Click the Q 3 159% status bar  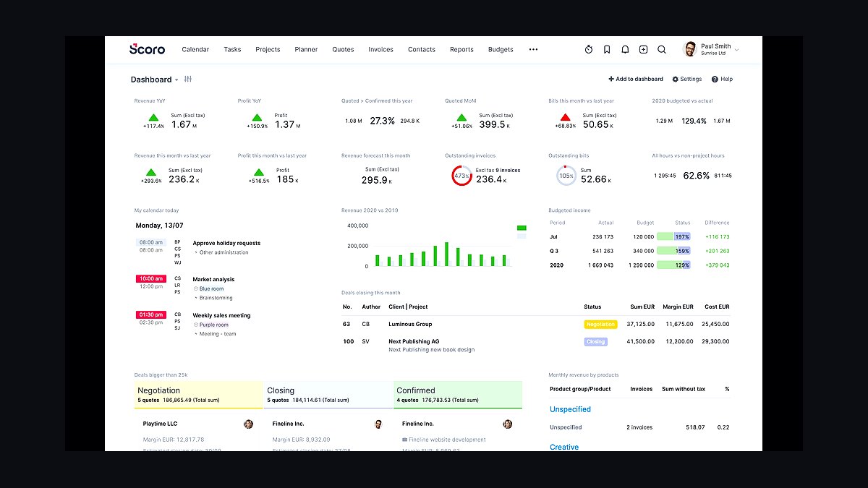(673, 251)
